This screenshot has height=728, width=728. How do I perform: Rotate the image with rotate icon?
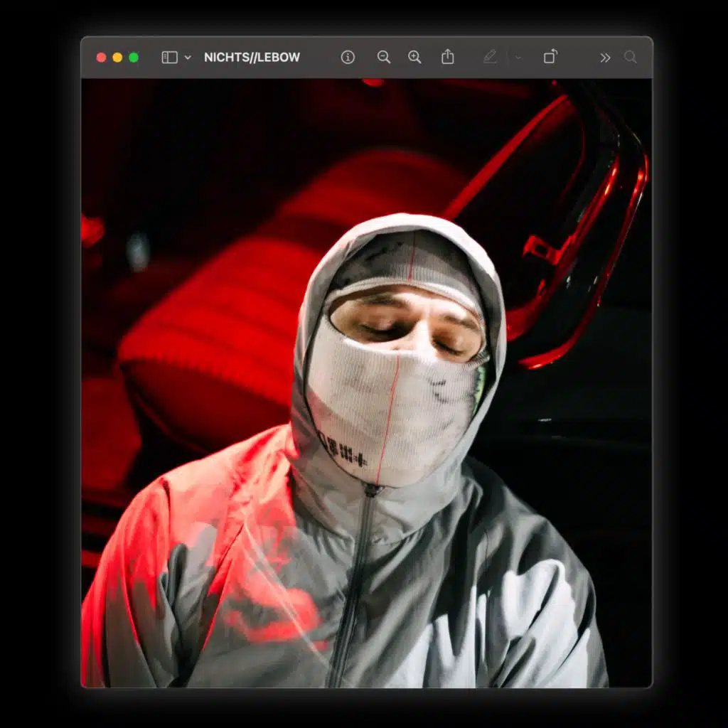click(x=550, y=57)
